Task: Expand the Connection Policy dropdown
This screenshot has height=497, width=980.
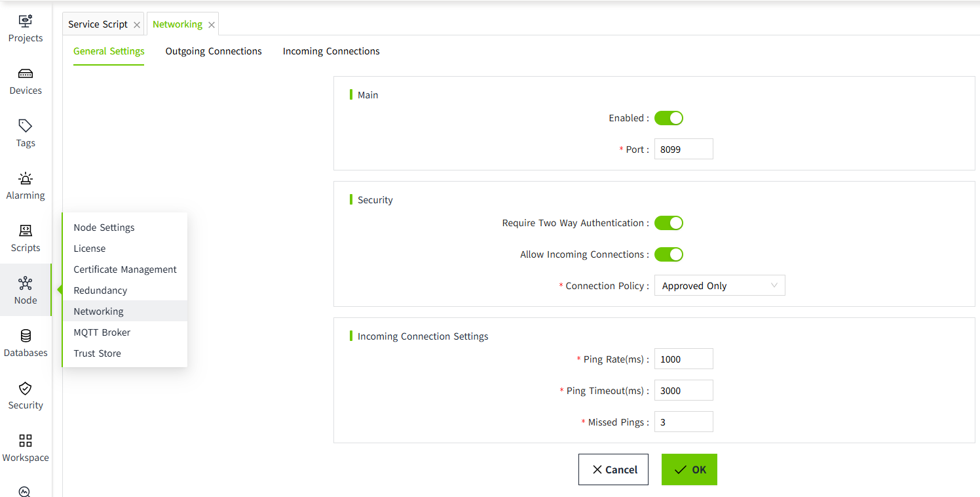Action: 719,286
